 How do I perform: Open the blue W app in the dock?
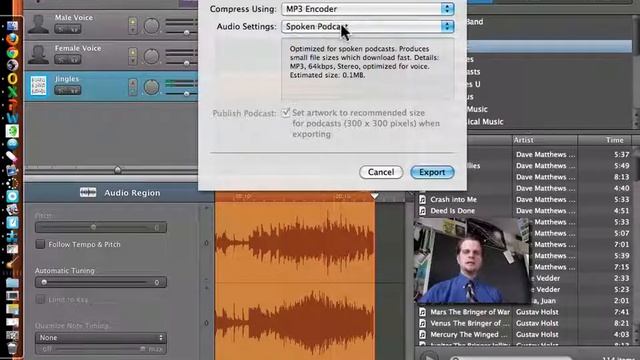tap(12, 118)
